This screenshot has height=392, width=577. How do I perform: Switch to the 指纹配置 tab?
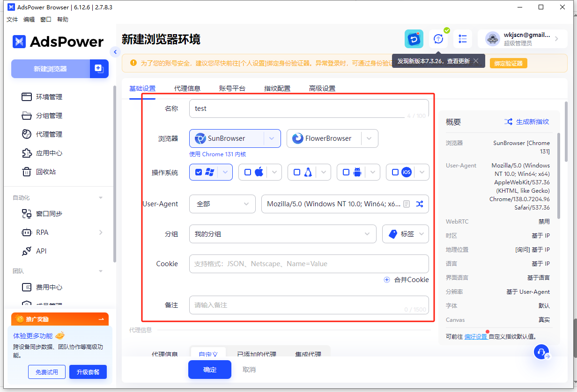277,88
